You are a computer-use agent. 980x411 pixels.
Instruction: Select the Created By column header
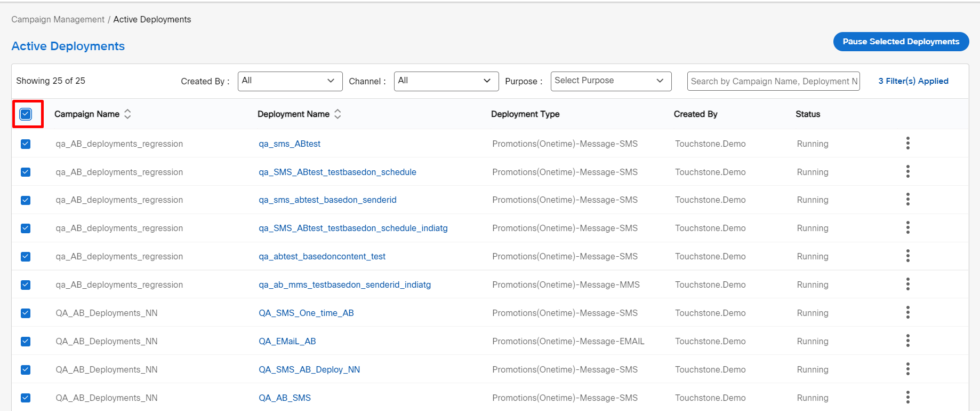coord(695,114)
